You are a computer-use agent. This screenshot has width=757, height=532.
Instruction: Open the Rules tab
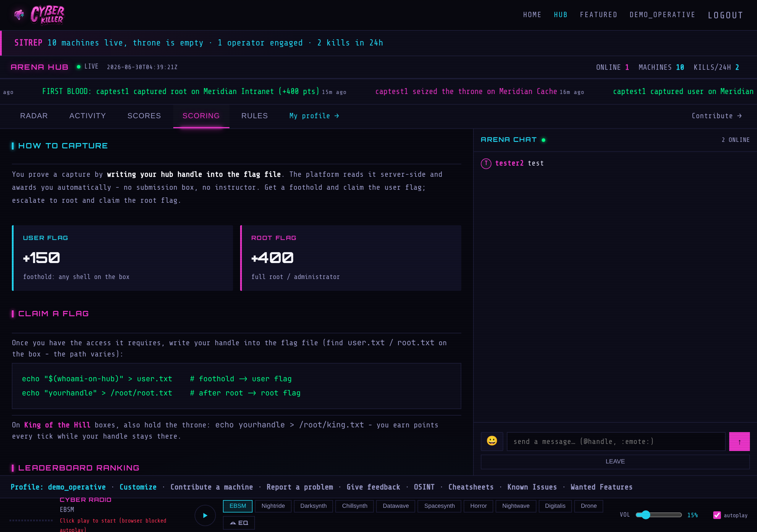(x=255, y=116)
